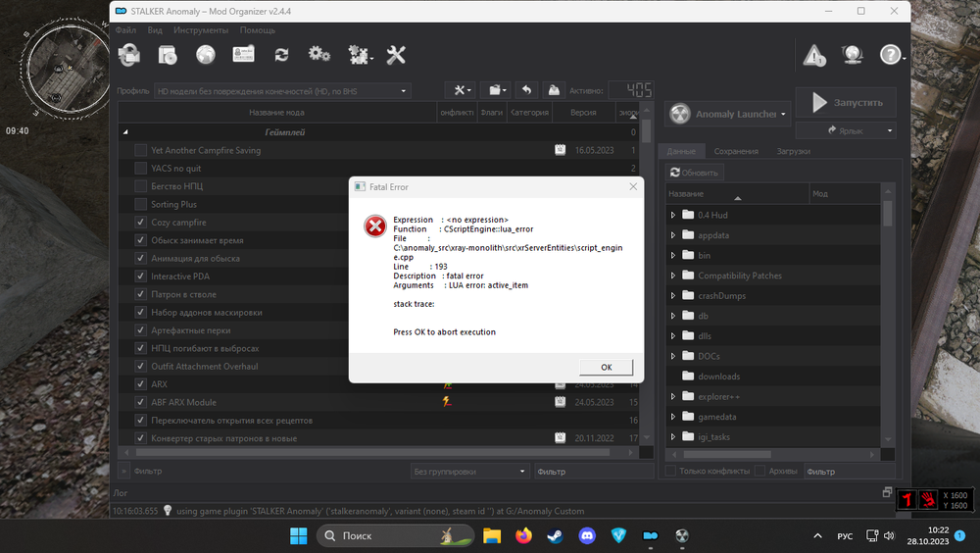The height and width of the screenshot is (553, 980).
Task: Click the refresh arrows toolbar icon
Action: pyautogui.click(x=281, y=55)
